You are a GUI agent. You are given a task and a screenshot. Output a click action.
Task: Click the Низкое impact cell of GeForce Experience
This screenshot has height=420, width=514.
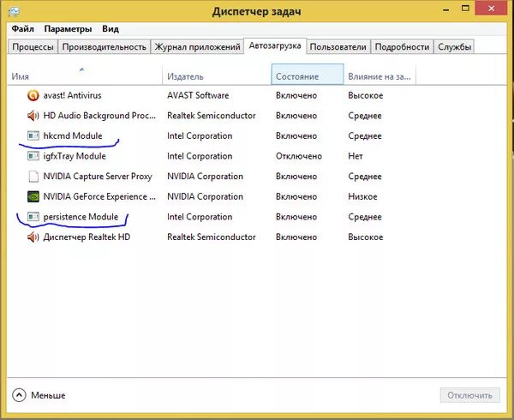[x=362, y=197]
